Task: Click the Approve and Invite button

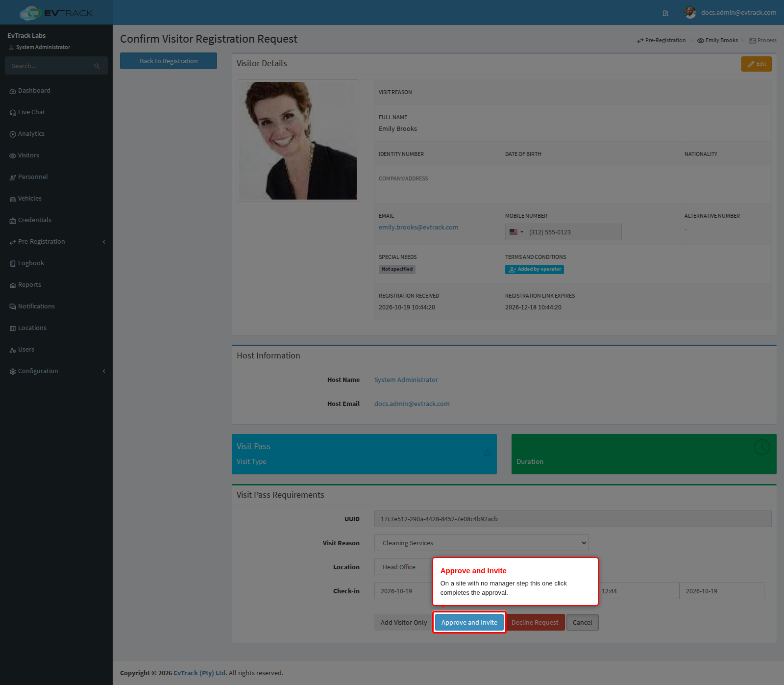Action: [x=469, y=622]
